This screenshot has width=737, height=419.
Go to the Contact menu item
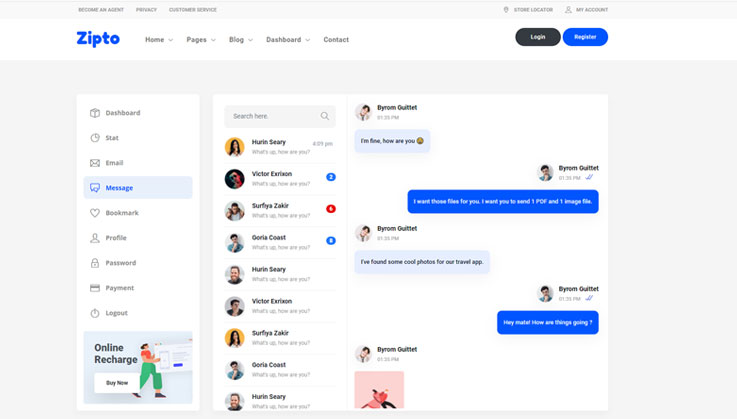click(336, 40)
